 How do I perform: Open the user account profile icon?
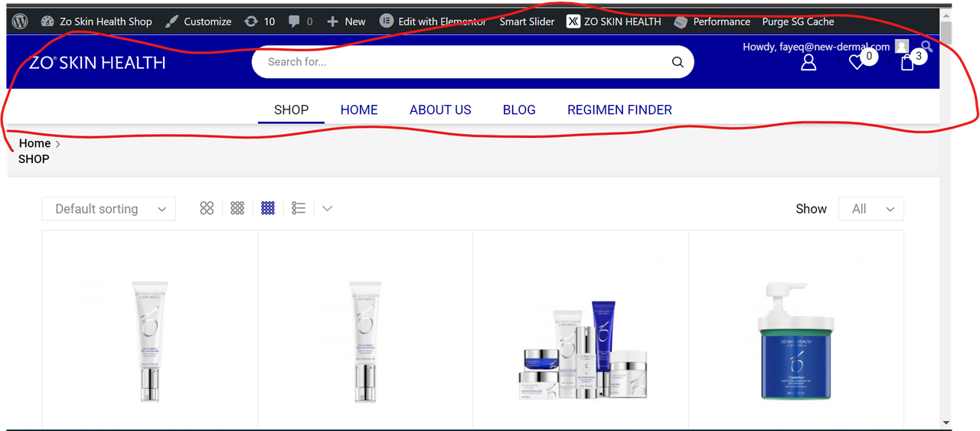[808, 63]
